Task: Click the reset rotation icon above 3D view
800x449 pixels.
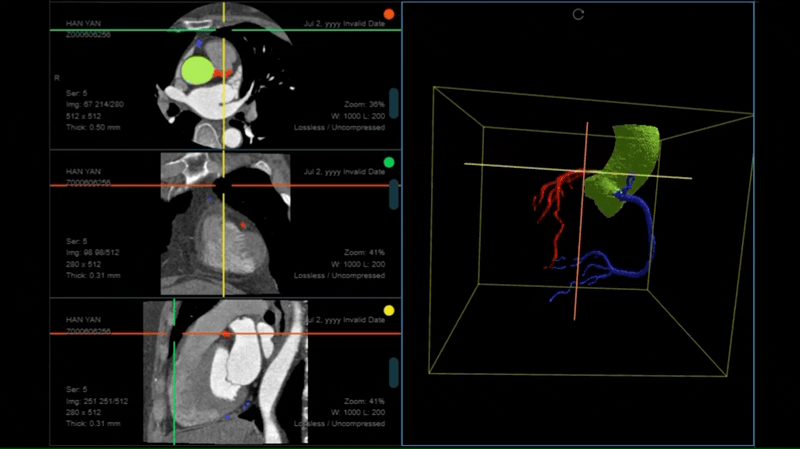Action: coord(578,14)
